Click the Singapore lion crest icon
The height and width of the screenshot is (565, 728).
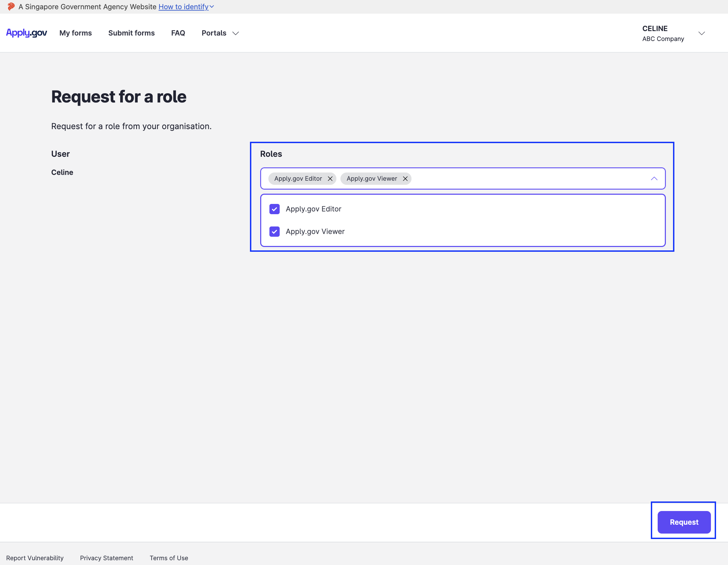11,6
